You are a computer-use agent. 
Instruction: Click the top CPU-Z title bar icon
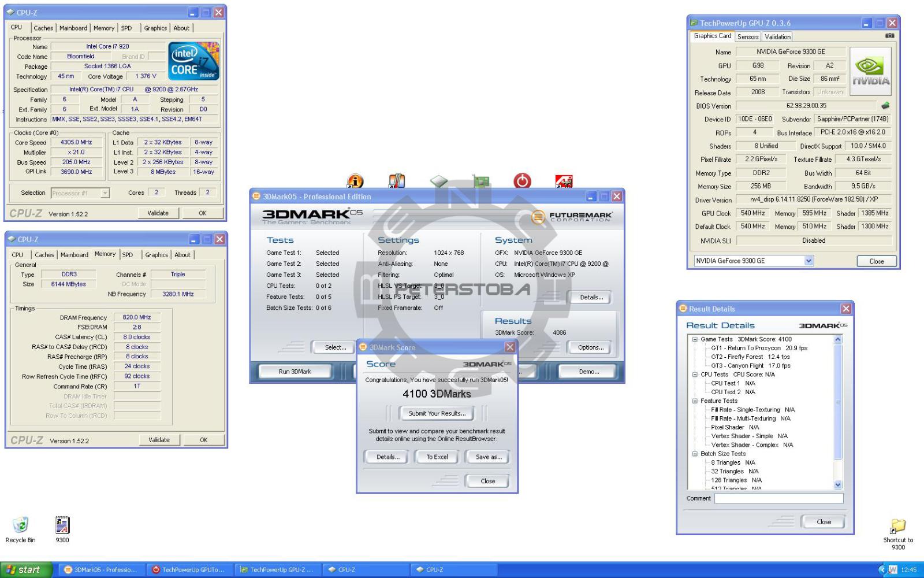[10, 12]
